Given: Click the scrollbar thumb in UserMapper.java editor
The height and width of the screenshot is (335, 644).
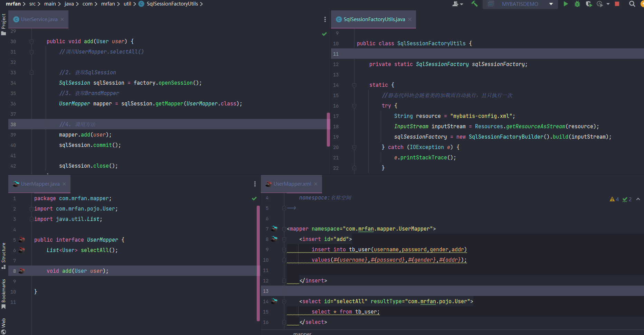Looking at the screenshot, I should [x=258, y=263].
